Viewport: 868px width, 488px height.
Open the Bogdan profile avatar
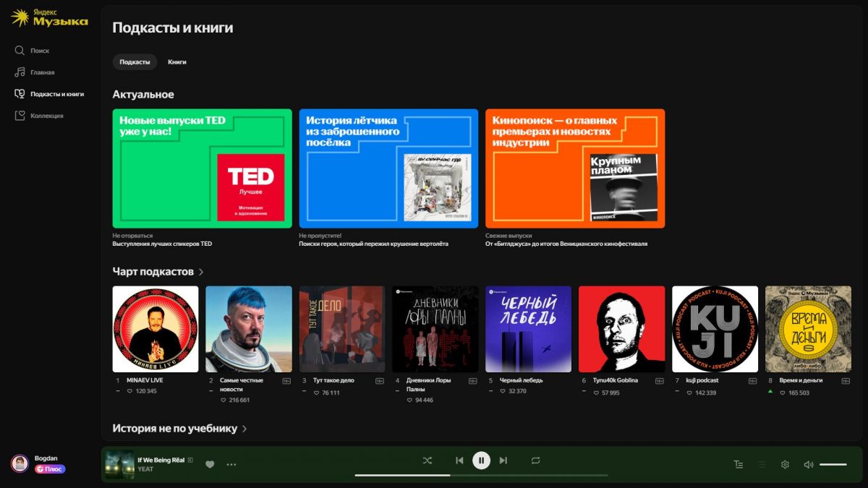point(20,463)
